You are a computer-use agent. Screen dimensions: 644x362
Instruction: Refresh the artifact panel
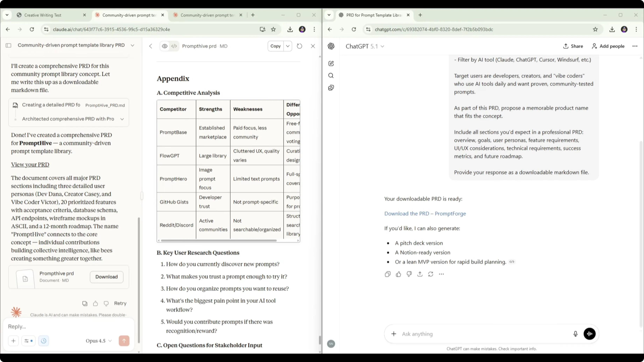pos(299,46)
